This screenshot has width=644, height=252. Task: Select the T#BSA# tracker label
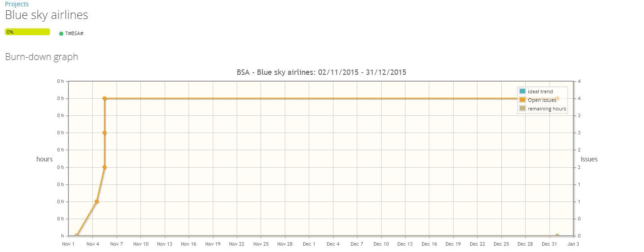[x=74, y=33]
